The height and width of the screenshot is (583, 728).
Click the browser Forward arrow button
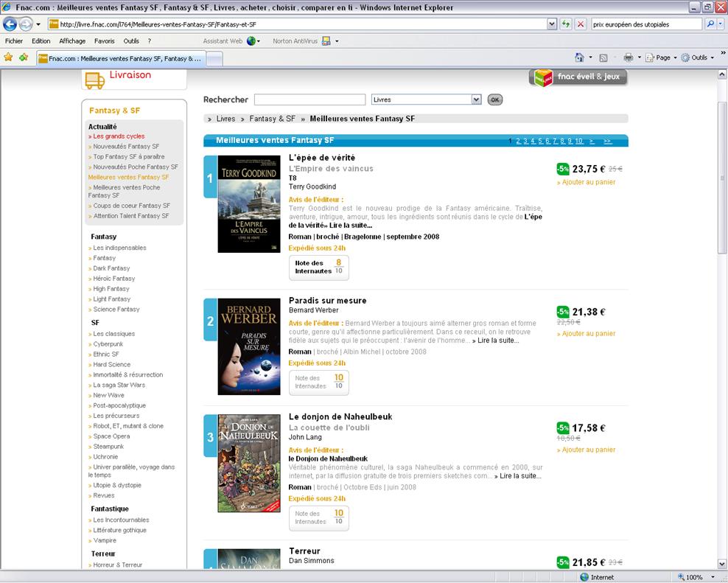(x=26, y=24)
